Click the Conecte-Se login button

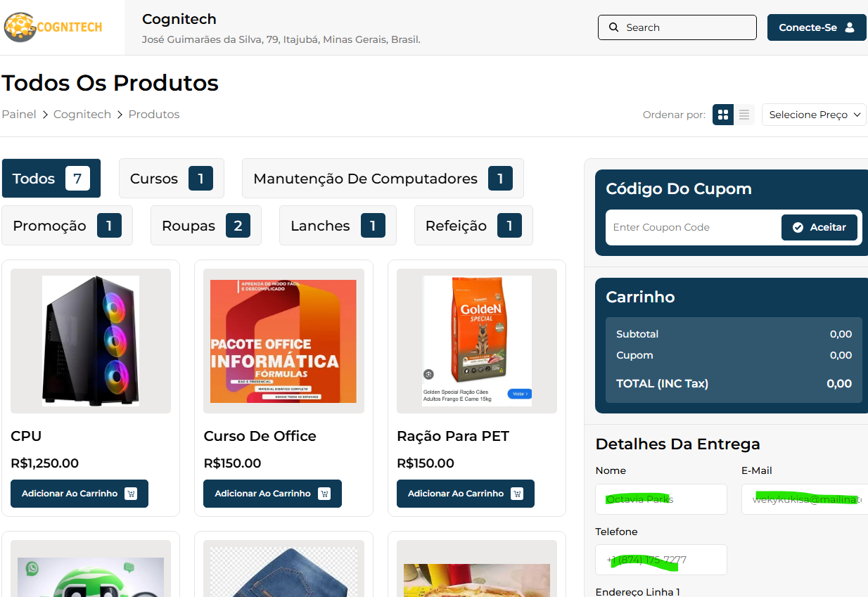pyautogui.click(x=816, y=27)
